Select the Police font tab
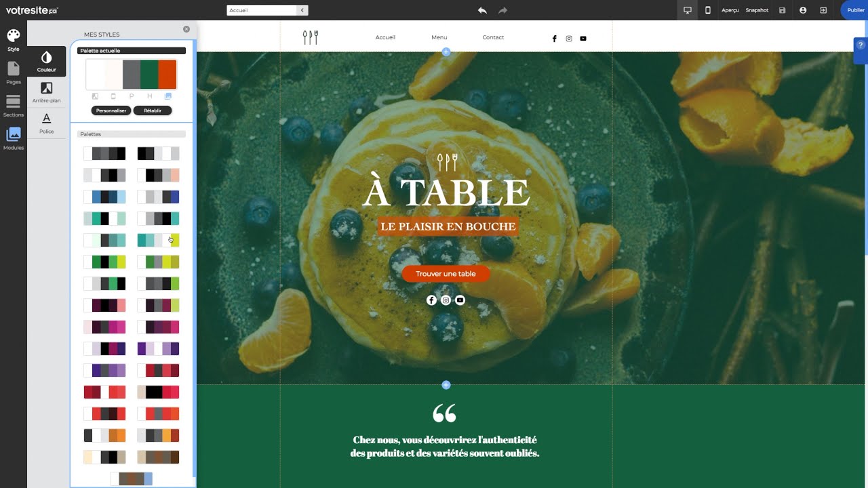Viewport: 868px width, 488px height. click(x=47, y=123)
